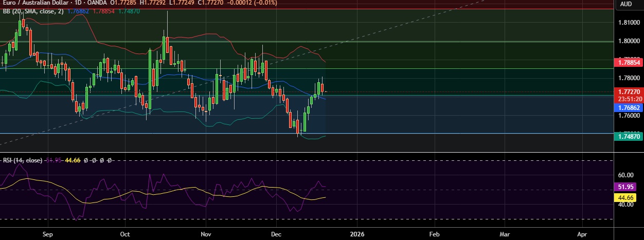Click the Feb label on time axis
Screen dimensions: 644x240
pos(434,234)
